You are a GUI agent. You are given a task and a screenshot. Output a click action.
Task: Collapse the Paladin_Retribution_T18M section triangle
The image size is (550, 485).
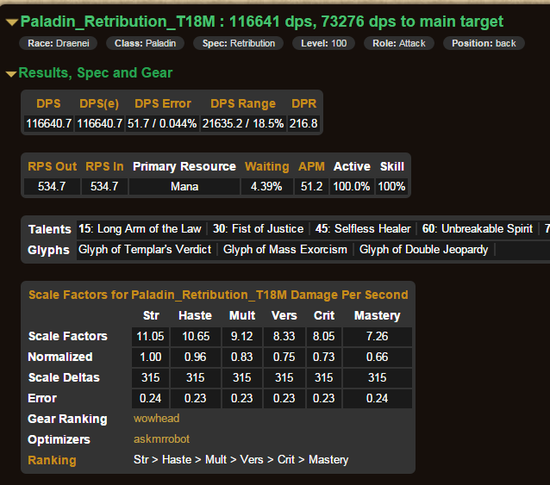tap(12, 22)
